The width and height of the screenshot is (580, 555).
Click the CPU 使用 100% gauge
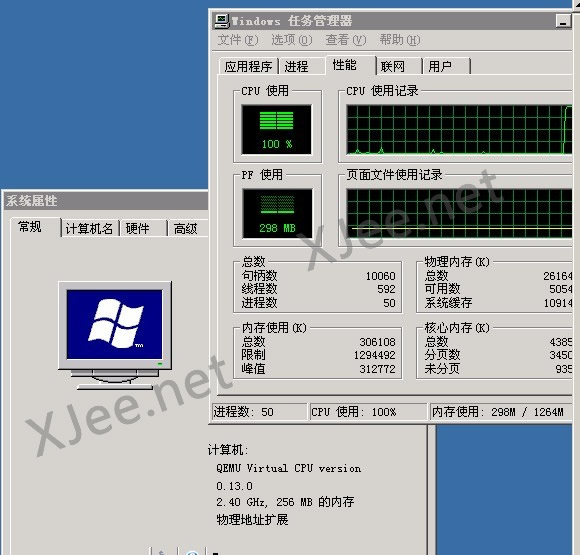(x=276, y=130)
